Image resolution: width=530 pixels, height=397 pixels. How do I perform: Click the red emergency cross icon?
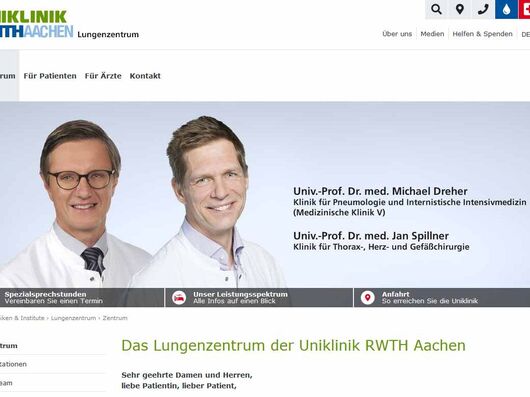(525, 9)
